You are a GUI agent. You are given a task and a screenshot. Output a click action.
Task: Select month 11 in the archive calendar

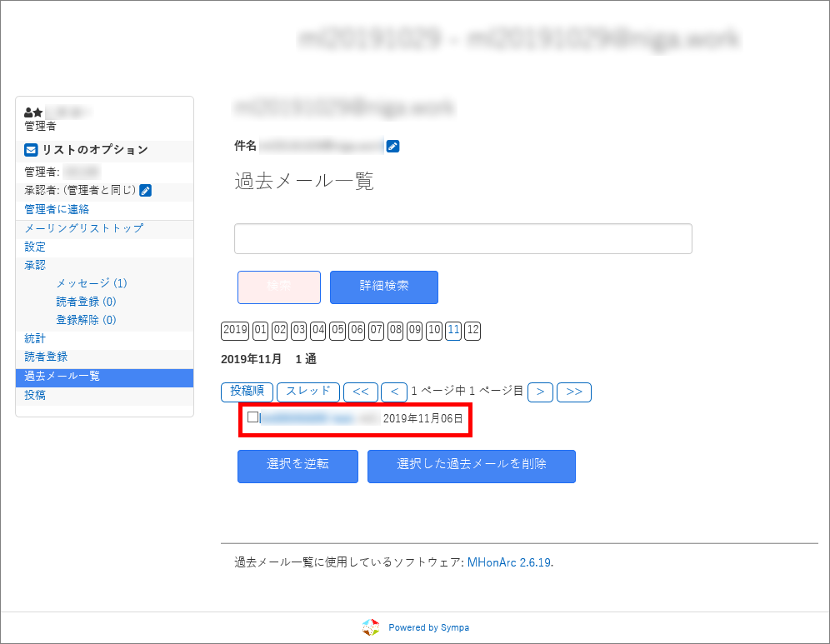pos(453,331)
